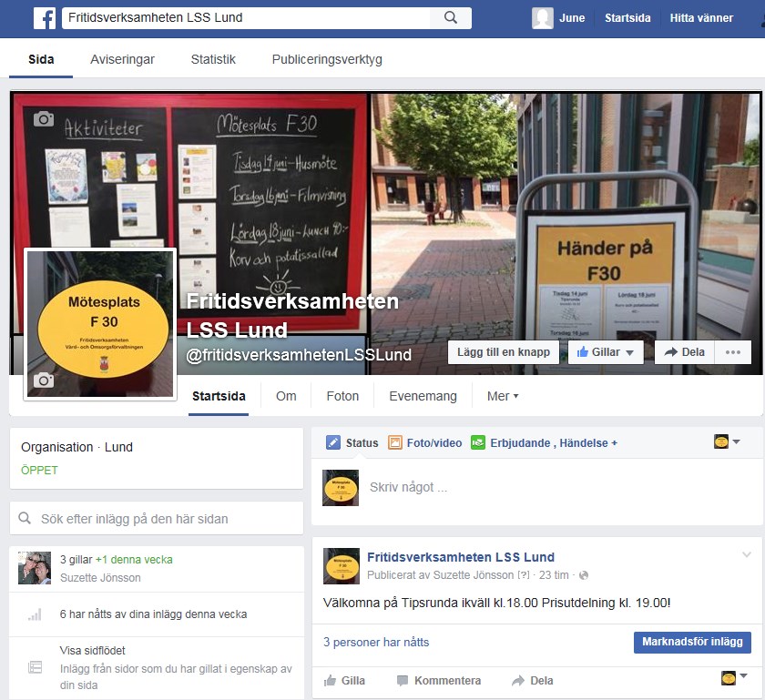The image size is (765, 700).
Task: Click the Facebook logo icon
Action: tap(45, 18)
